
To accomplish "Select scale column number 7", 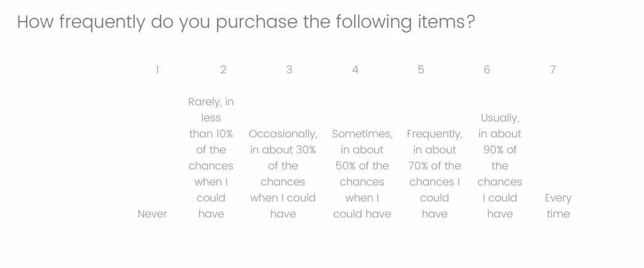I will pyautogui.click(x=553, y=70).
